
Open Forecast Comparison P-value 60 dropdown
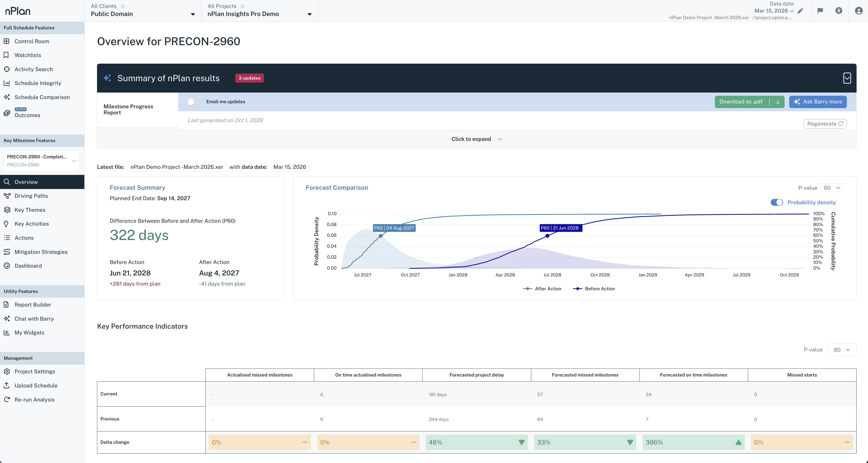(832, 188)
